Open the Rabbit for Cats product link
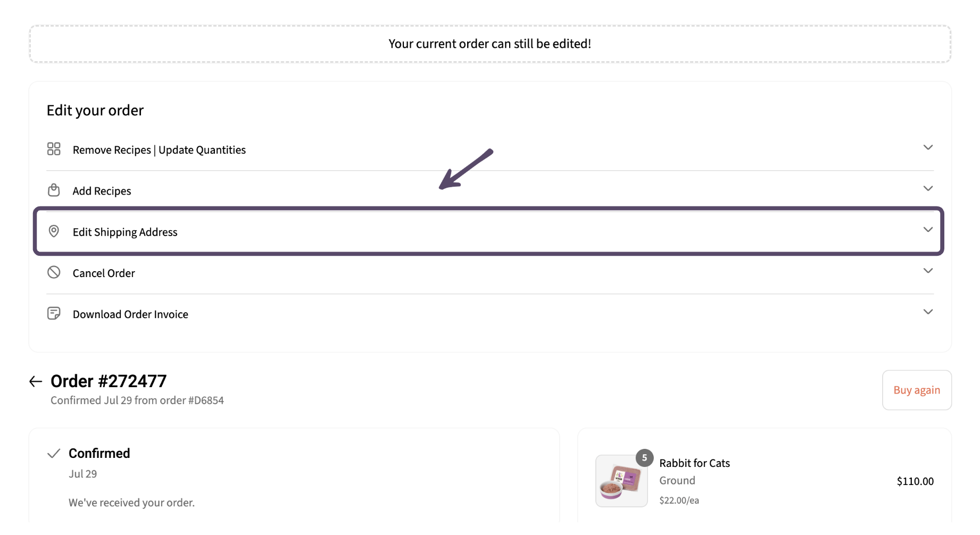Viewport: 980px width, 535px height. tap(694, 463)
